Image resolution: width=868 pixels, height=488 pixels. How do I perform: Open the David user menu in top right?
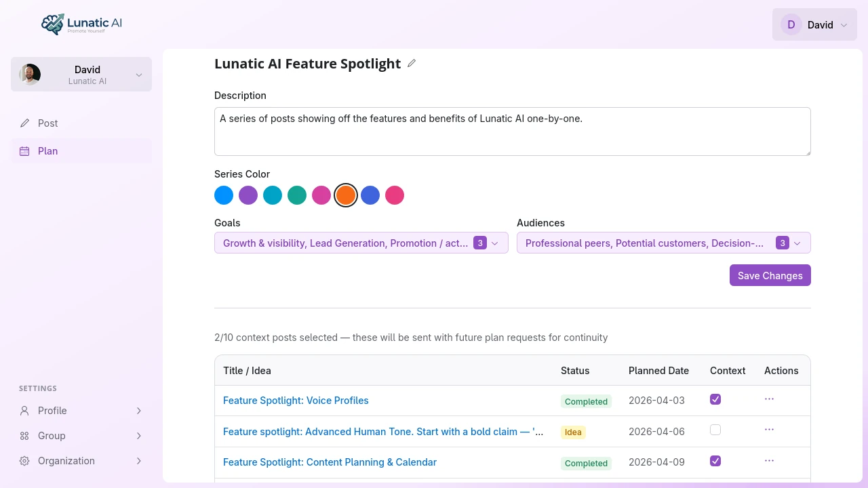[814, 24]
